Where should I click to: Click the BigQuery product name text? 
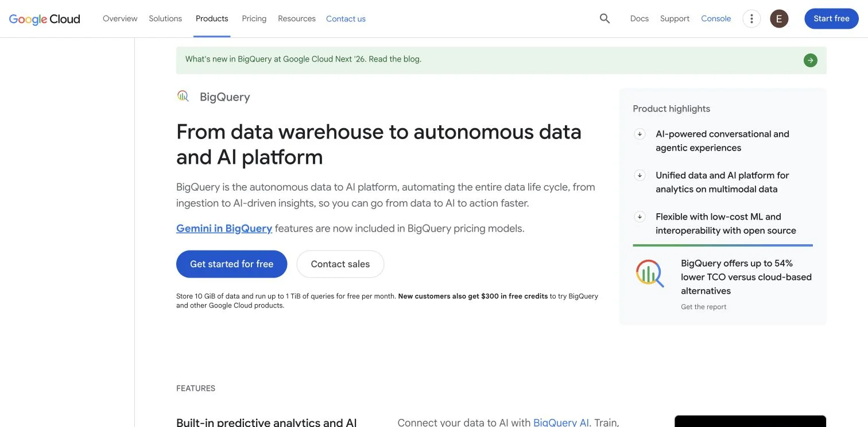[225, 97]
